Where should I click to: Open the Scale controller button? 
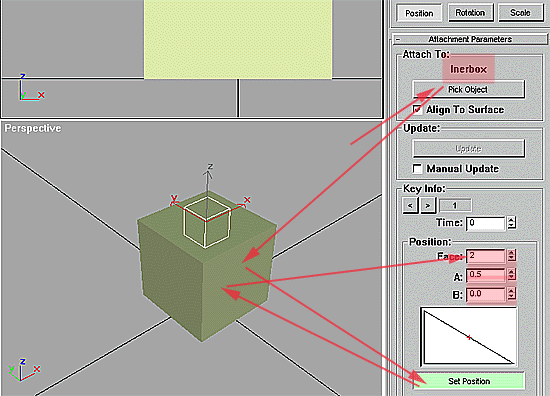coord(520,13)
